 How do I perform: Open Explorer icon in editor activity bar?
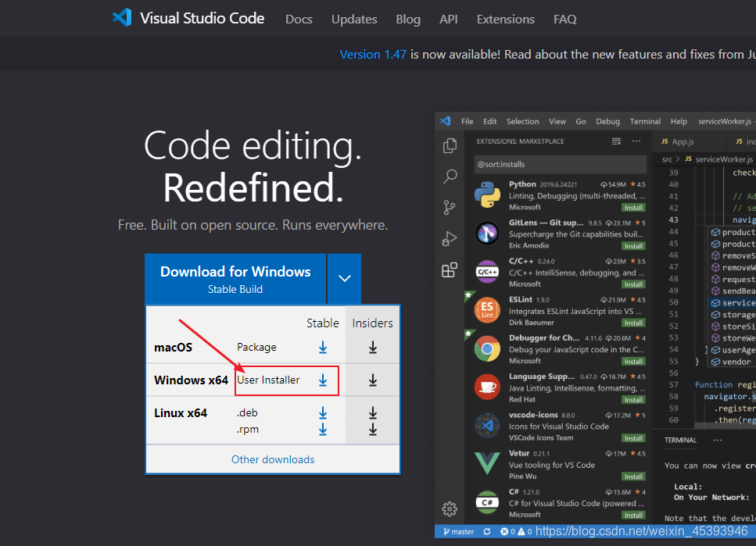pos(450,145)
